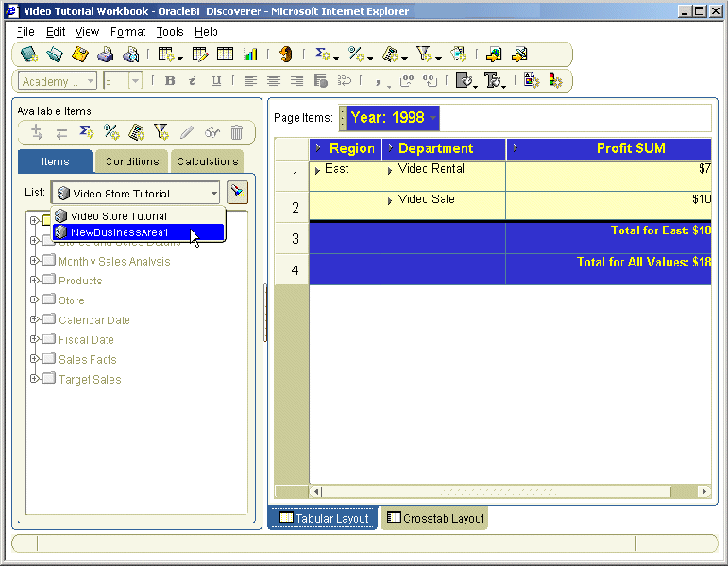Click the Open Workbook icon

pyautogui.click(x=55, y=55)
